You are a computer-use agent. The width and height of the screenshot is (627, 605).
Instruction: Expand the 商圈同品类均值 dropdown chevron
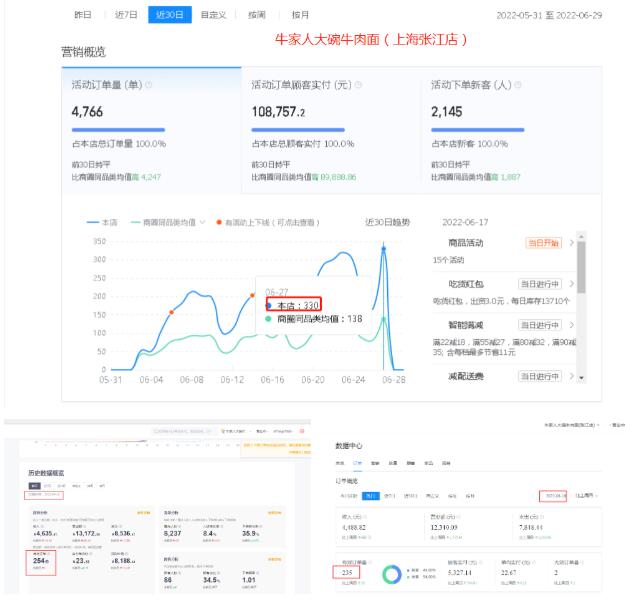(202, 222)
